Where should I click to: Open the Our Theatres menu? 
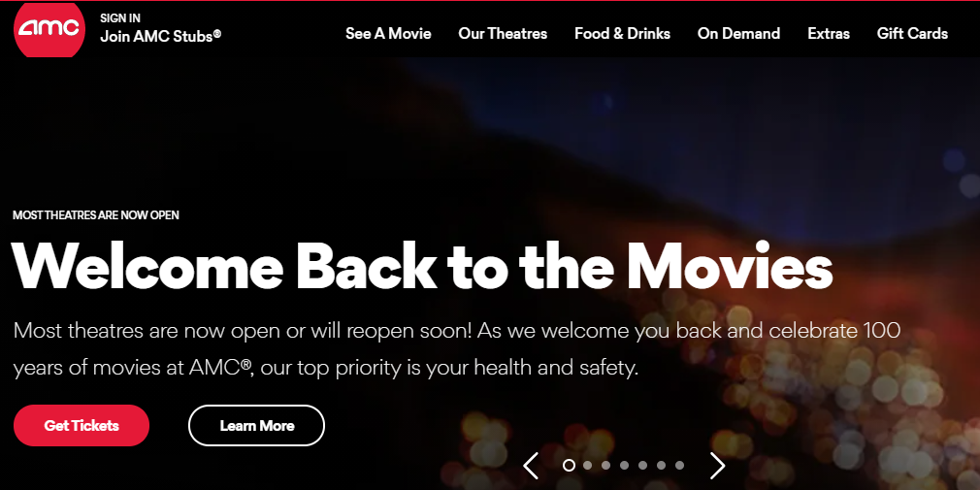[503, 34]
